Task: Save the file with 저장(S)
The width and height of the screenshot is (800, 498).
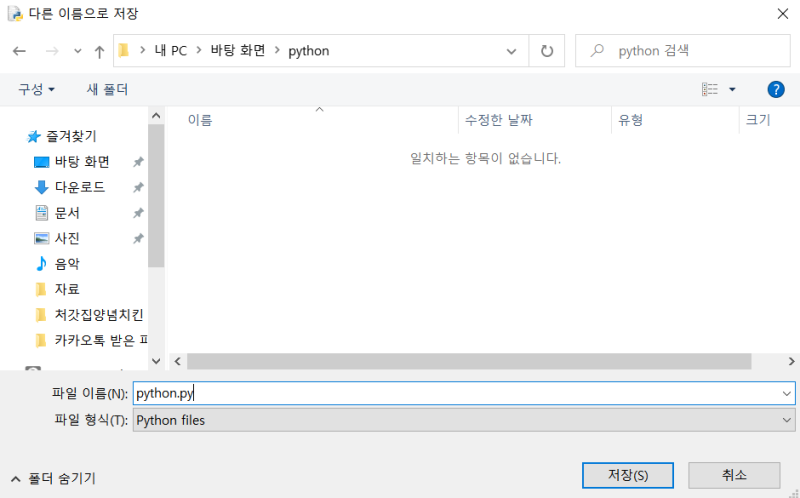Action: point(628,476)
